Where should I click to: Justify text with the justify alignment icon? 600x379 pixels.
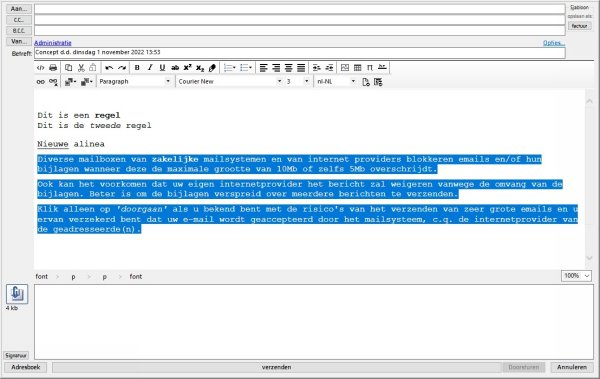click(x=301, y=68)
